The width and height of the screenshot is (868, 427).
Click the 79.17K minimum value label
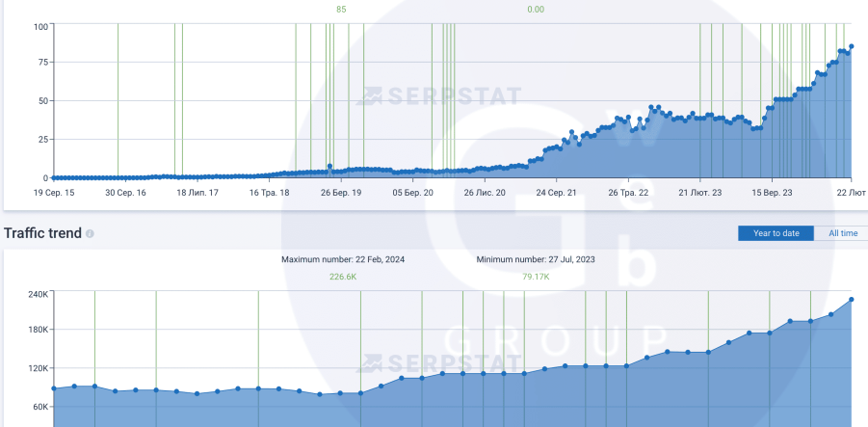tap(536, 277)
